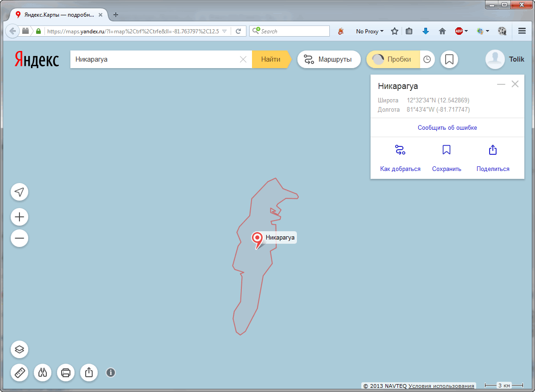Zoom in with the plus button
The image size is (535, 392).
point(19,217)
